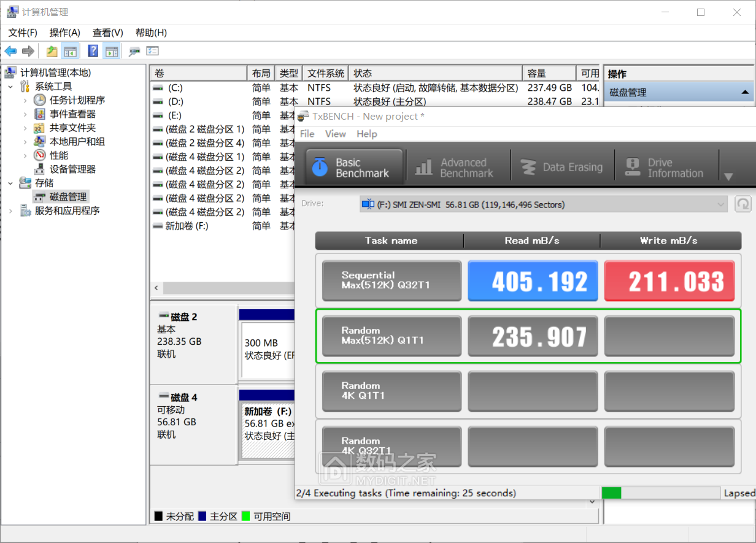
Task: Open the TxBENCH View menu
Action: pyautogui.click(x=335, y=134)
